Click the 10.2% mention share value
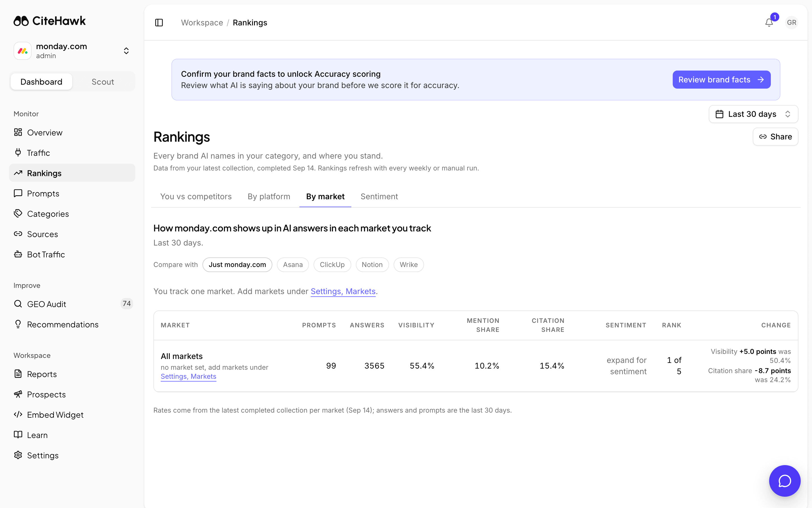 [487, 366]
